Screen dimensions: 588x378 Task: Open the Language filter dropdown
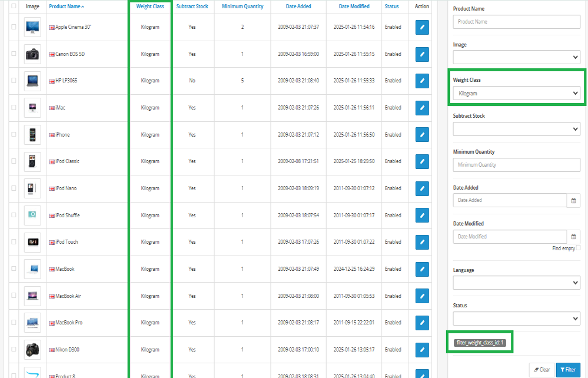[x=516, y=283]
